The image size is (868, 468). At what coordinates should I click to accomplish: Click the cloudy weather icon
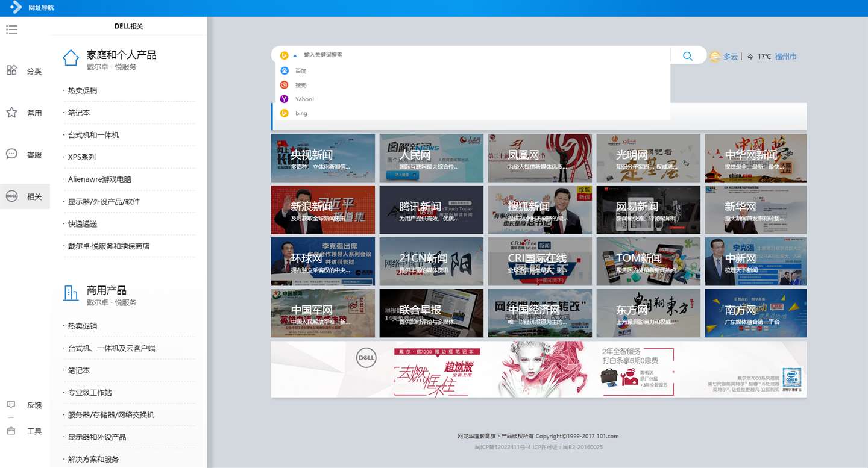[715, 57]
